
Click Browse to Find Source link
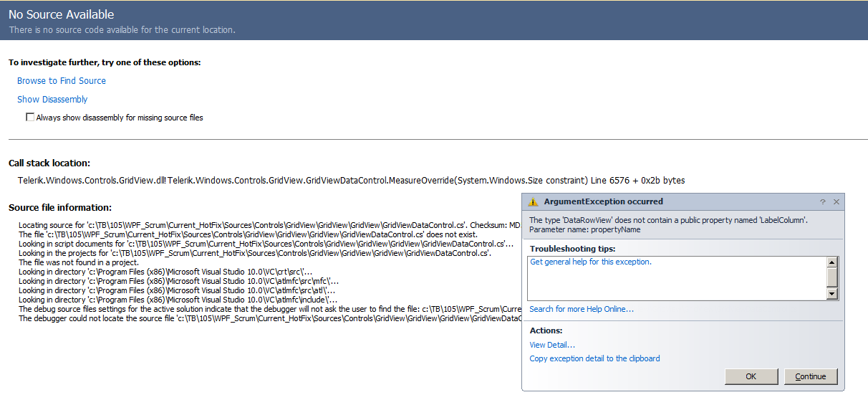click(x=62, y=81)
